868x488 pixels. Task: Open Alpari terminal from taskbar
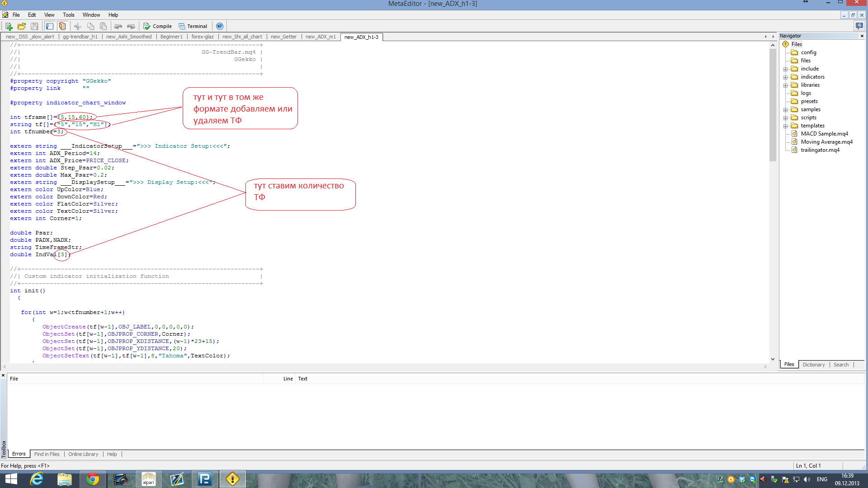coord(148,479)
